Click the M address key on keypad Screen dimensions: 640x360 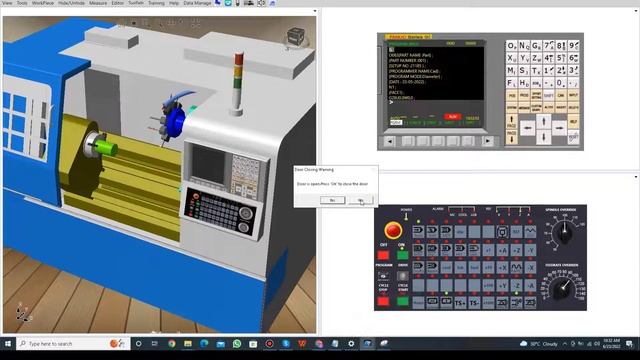point(511,71)
